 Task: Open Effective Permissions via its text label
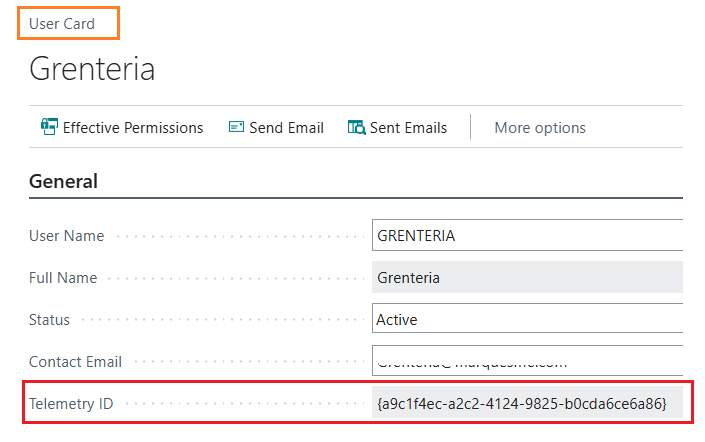pyautogui.click(x=133, y=127)
